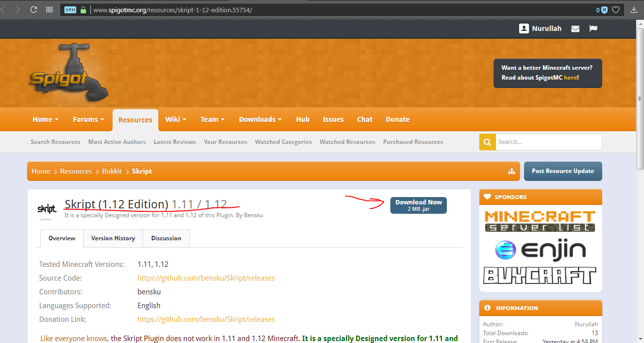Click Download Now 2 MB .jar button
The width and height of the screenshot is (644, 343).
click(x=418, y=205)
